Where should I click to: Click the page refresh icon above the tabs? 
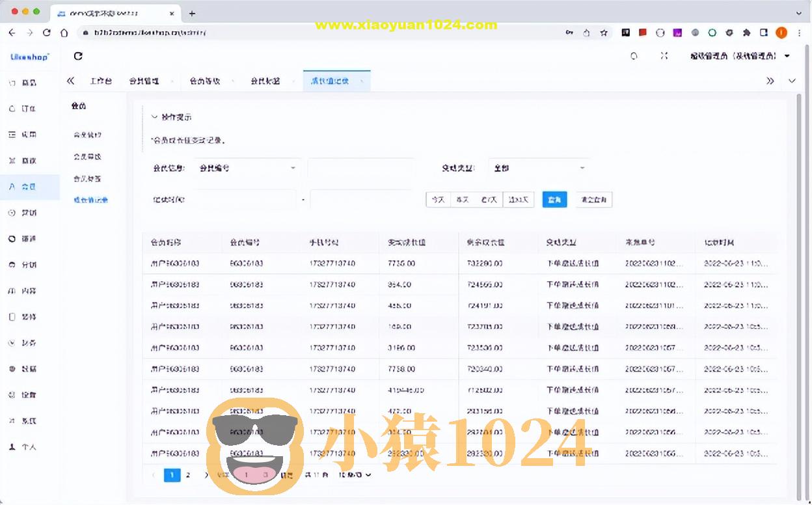pos(77,56)
